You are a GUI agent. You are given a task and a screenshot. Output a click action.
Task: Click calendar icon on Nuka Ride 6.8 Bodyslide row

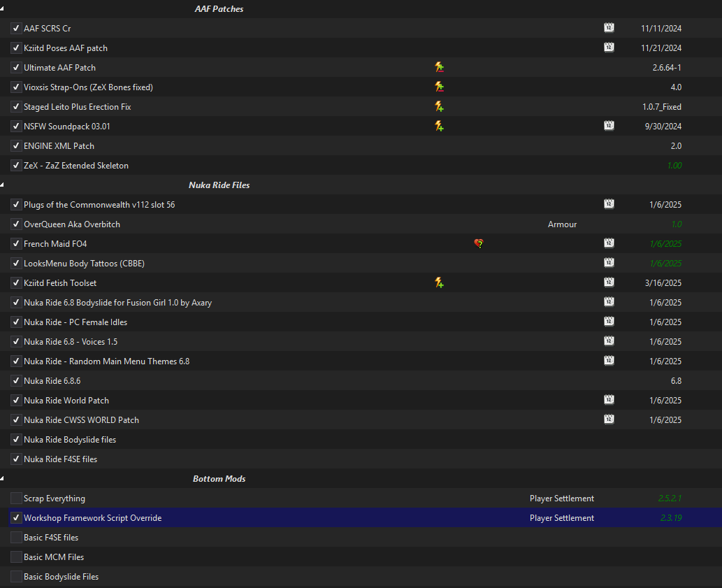(609, 301)
